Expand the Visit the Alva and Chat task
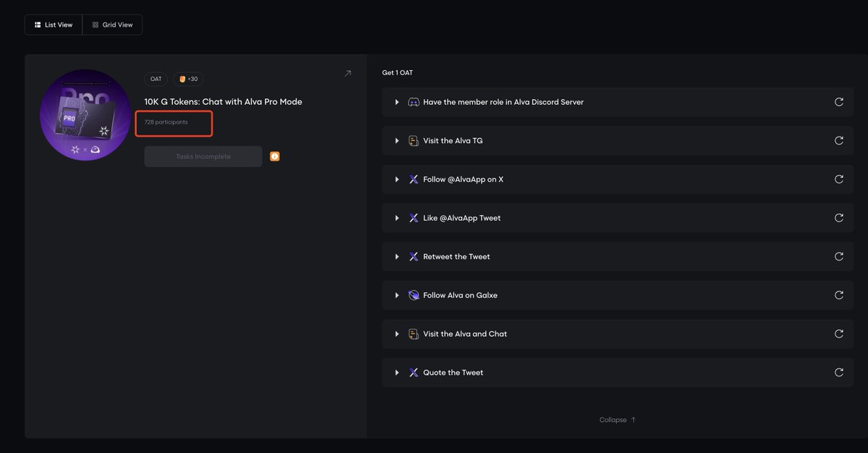This screenshot has height=453, width=868. coord(397,334)
